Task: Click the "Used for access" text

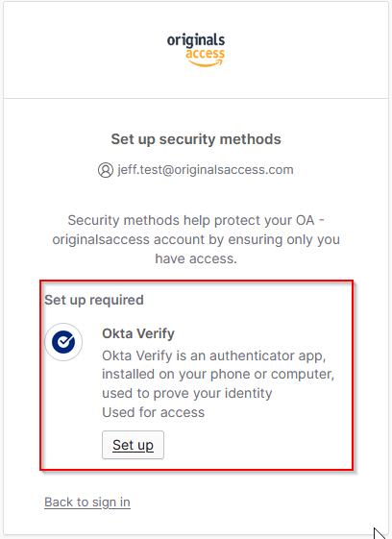Action: (x=154, y=412)
